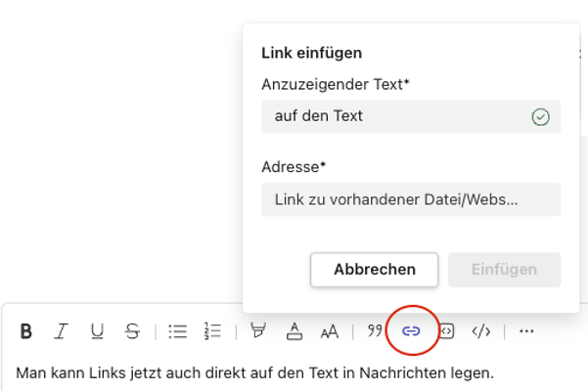
Task: Click the green checkmark in text field
Action: tap(540, 117)
